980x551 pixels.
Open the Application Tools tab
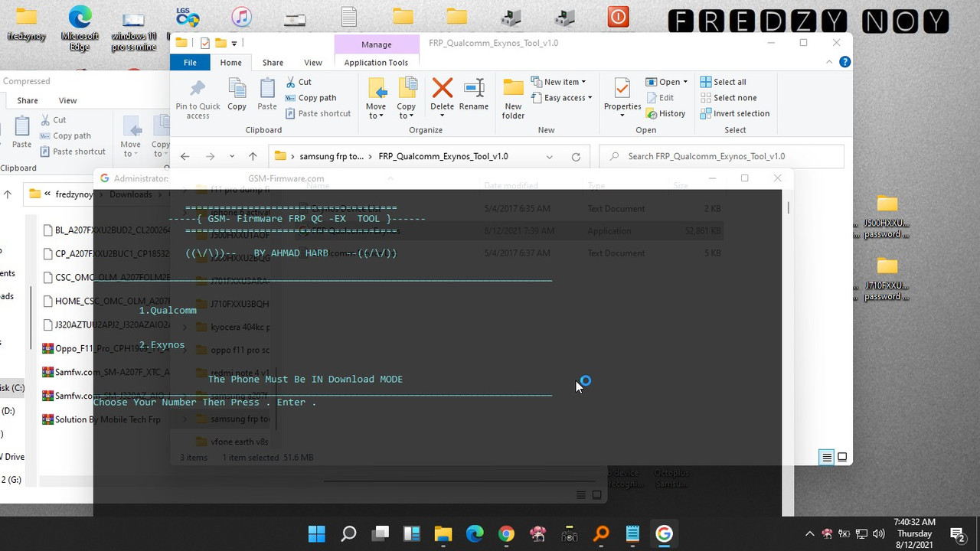coord(376,63)
